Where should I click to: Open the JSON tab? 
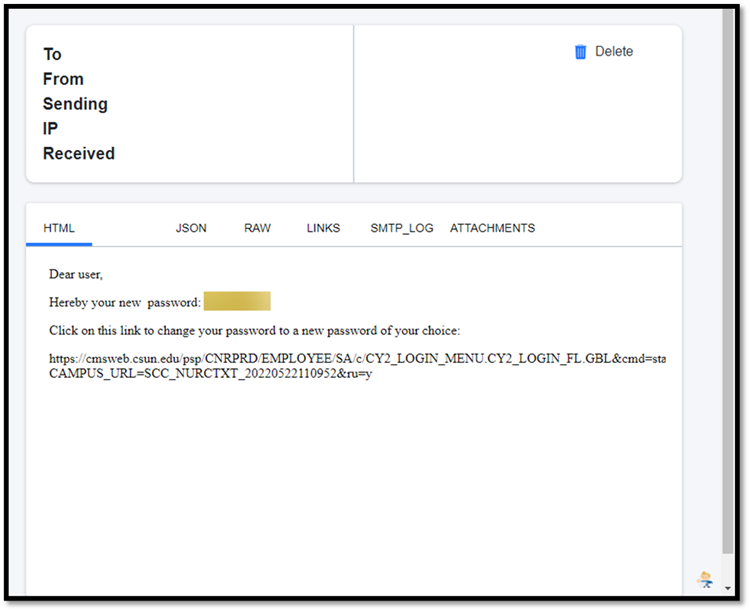click(x=191, y=228)
